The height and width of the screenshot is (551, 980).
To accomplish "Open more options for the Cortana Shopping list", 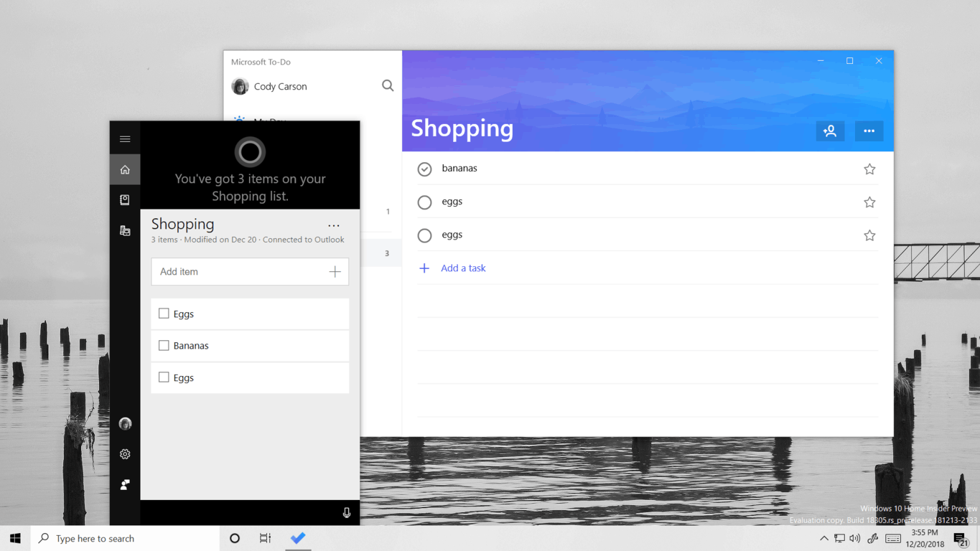I will point(334,225).
